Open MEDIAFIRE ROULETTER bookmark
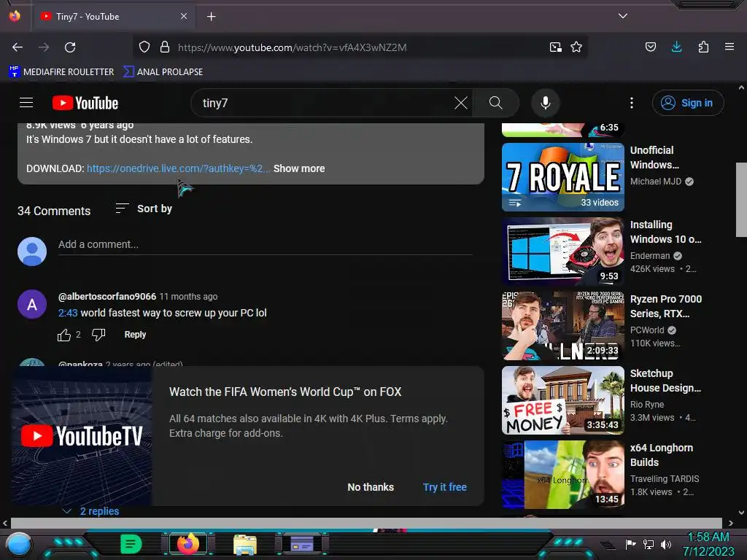The image size is (747, 560). point(61,72)
